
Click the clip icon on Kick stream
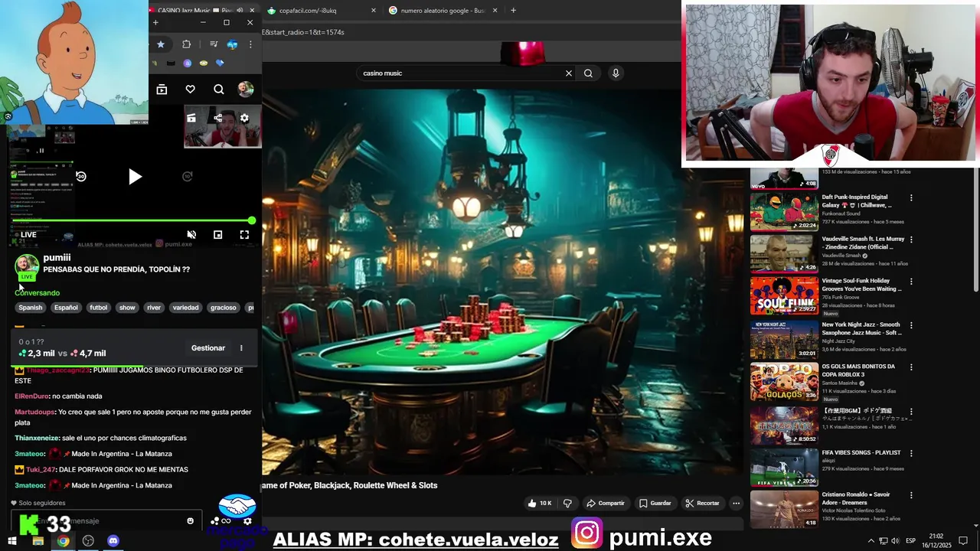point(191,118)
